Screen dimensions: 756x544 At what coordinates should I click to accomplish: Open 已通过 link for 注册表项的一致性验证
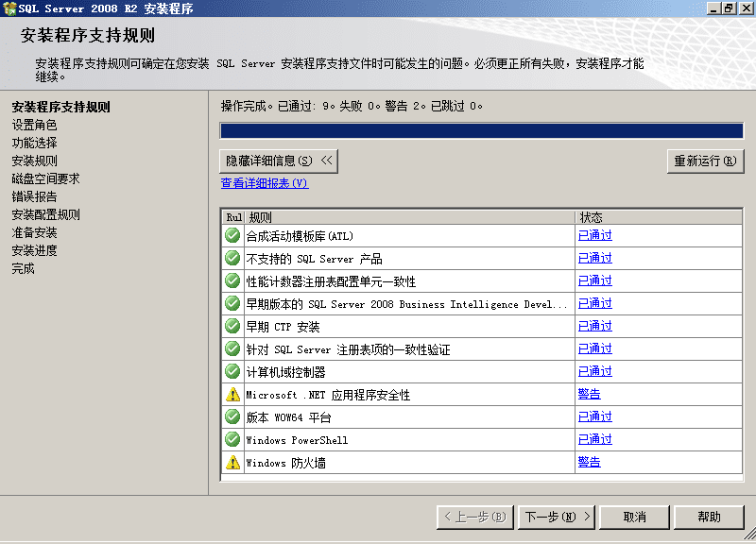(x=595, y=348)
